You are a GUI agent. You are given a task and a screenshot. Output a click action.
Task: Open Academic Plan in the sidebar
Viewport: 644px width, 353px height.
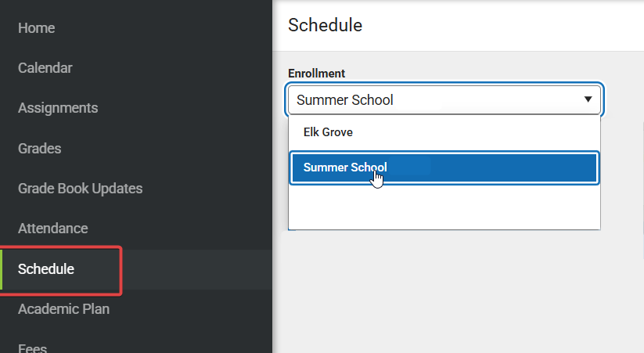(x=63, y=308)
